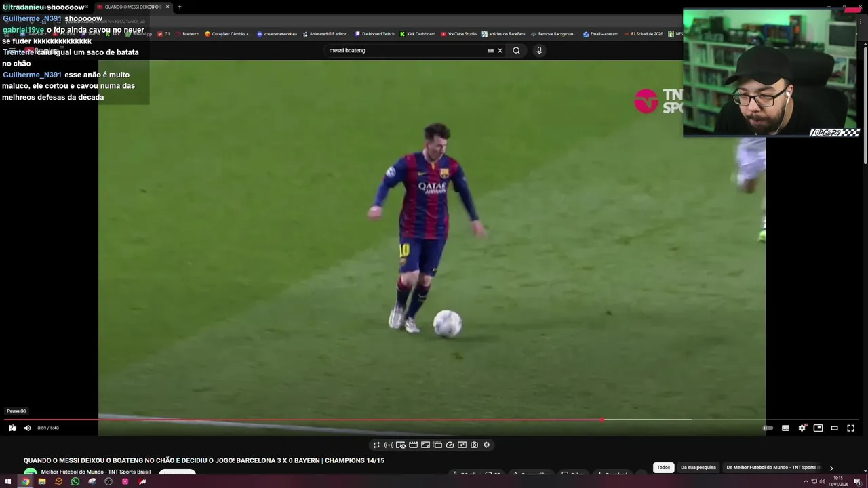868x488 pixels.
Task: Open the 'Remove Background' bookmark
Action: pos(553,33)
